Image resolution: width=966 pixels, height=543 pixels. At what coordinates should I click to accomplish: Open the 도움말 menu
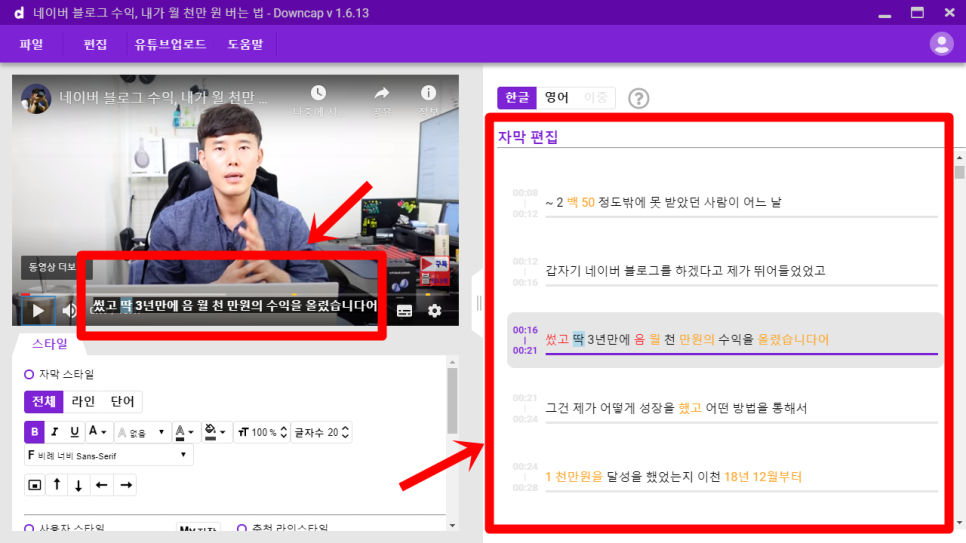pos(245,44)
